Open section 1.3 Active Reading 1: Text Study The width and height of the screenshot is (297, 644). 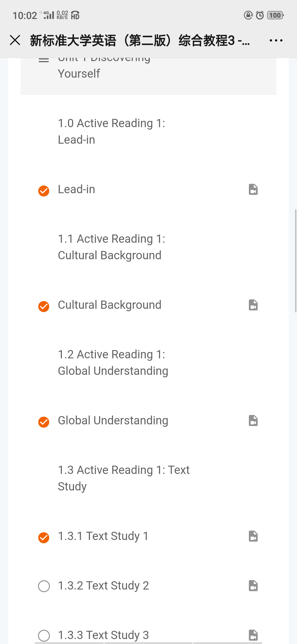(124, 478)
